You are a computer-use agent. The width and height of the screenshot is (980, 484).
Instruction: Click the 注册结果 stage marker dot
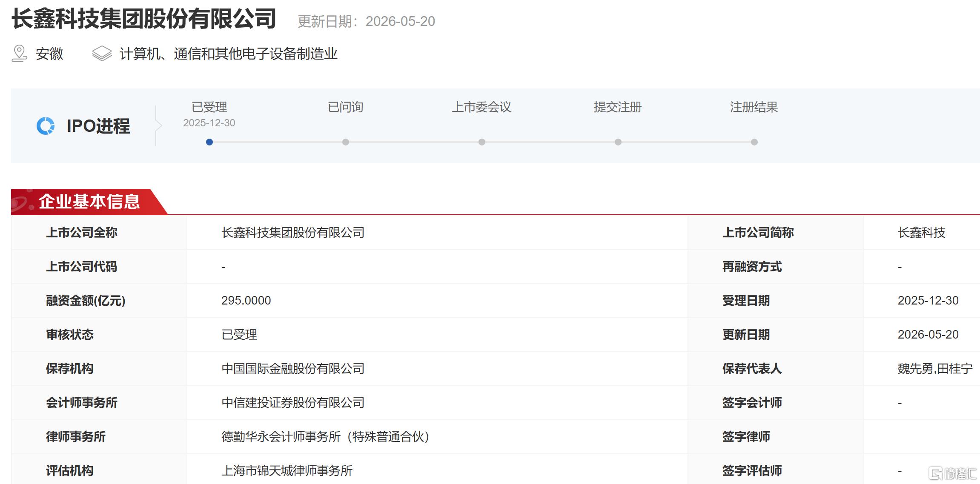(754, 142)
